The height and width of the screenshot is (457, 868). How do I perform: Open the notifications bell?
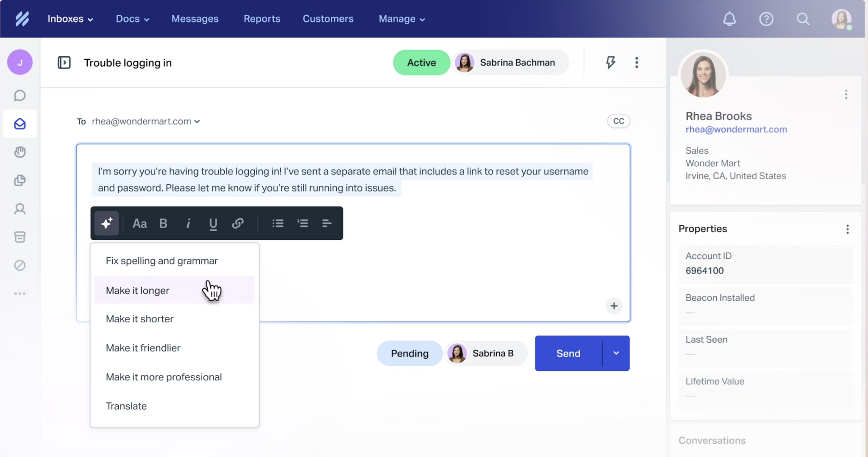click(729, 19)
